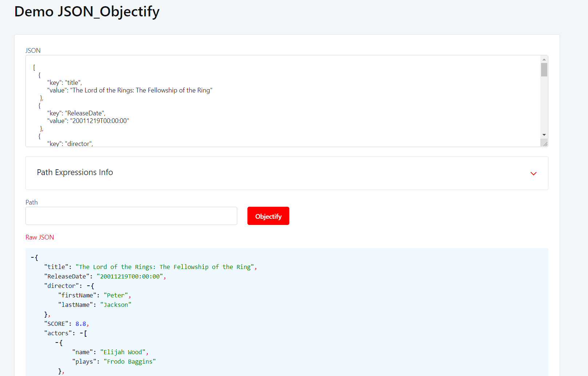Collapse the "actors" array node
Image resolution: width=588 pixels, height=376 pixels.
(x=81, y=333)
